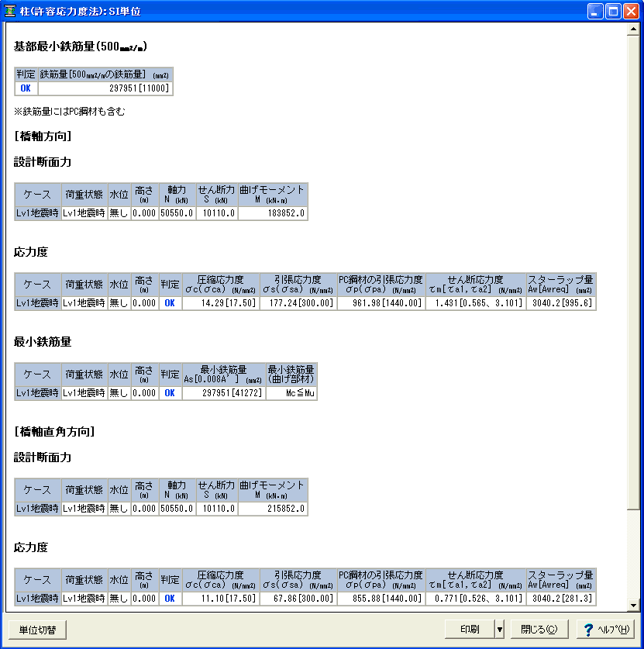Open the dropdown arrow beside 印刷
The height and width of the screenshot is (649, 644).
tap(500, 630)
